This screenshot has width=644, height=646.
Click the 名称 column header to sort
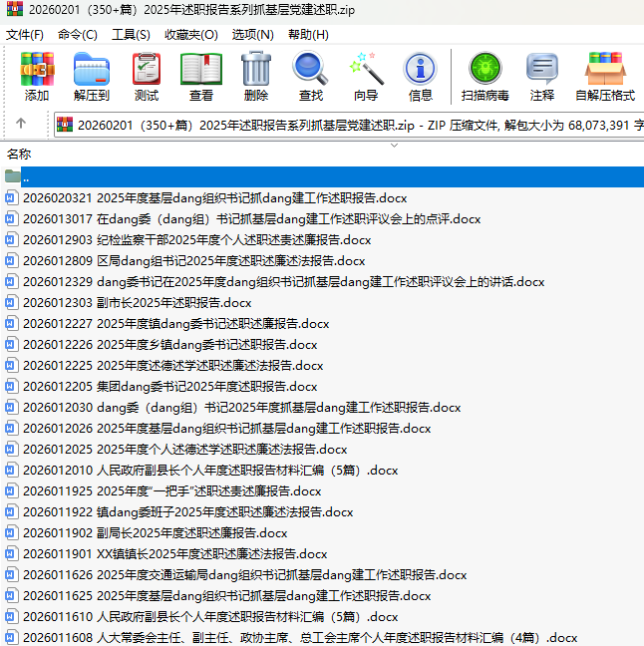point(20,155)
